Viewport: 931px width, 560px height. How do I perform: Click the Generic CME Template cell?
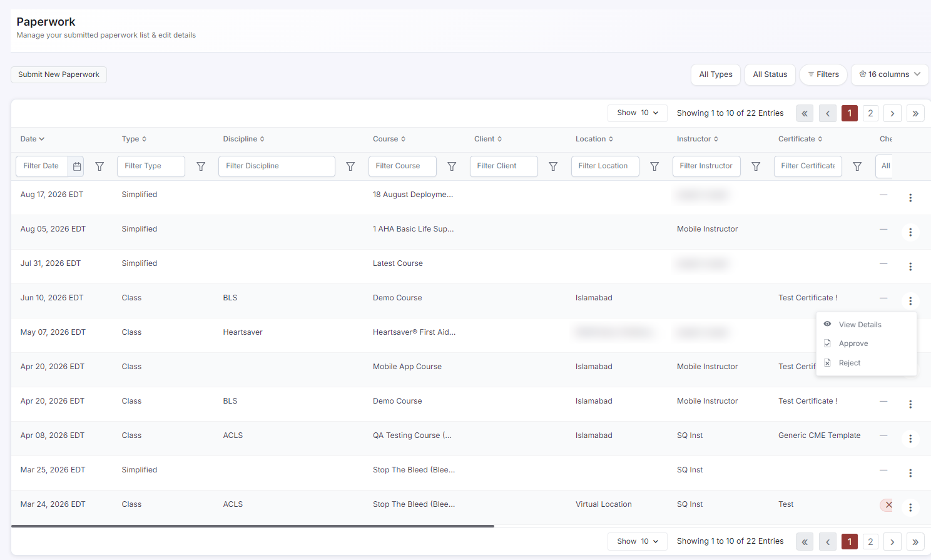point(819,435)
